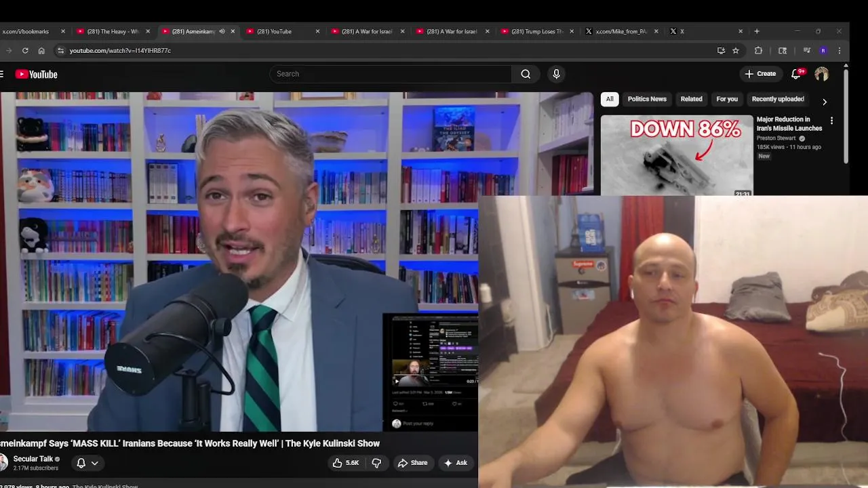Go to browser home page icon

click(x=41, y=50)
